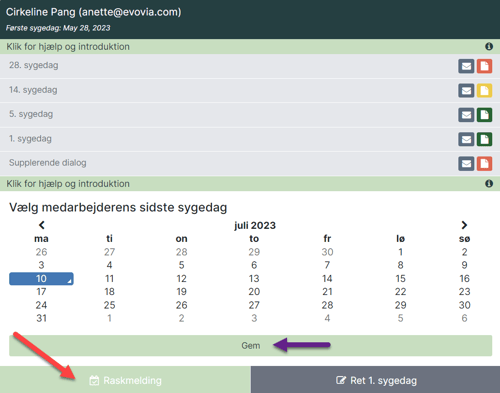Expand upper Klik for hjælp og introduktion bar
The height and width of the screenshot is (393, 500).
point(250,46)
